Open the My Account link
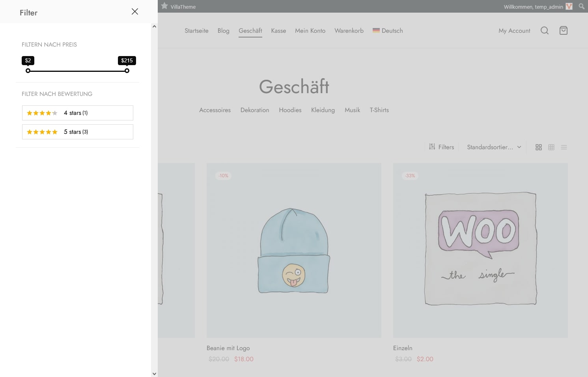This screenshot has width=588, height=377. (x=514, y=31)
